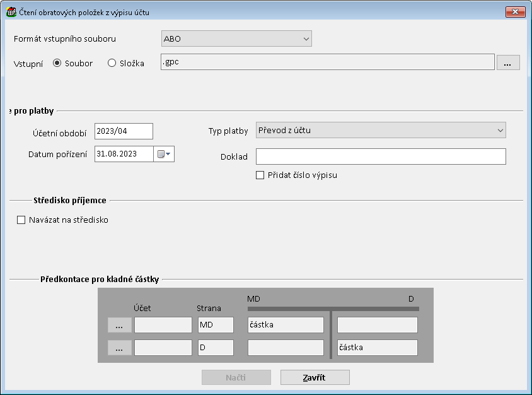This screenshot has height=395, width=532.
Task: Check the Navázat na středisko option
Action: 21,220
